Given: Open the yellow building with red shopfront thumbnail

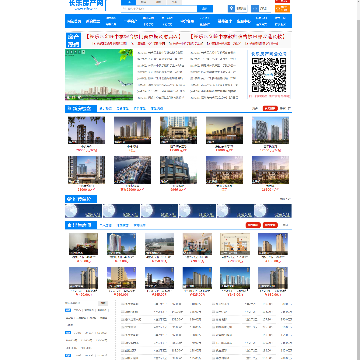Looking at the screenshot, I should click(x=121, y=278).
